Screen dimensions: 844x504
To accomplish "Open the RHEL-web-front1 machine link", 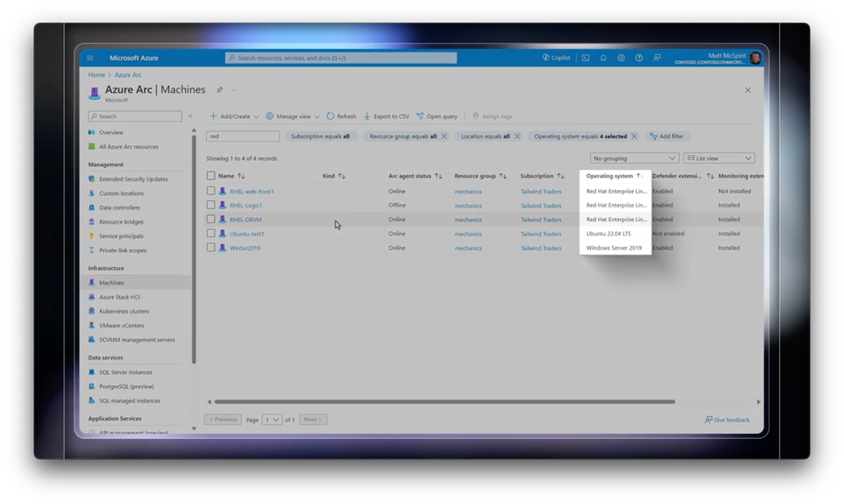I will [252, 192].
